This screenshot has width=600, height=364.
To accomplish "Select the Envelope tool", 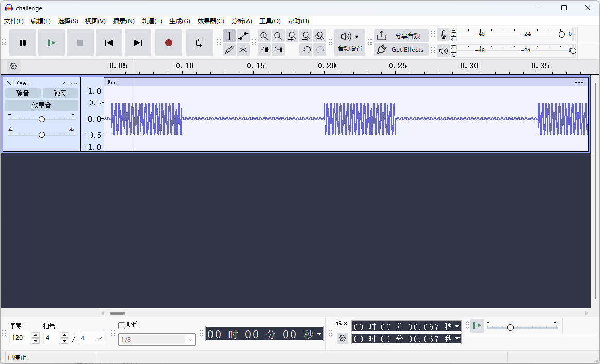I will [x=243, y=36].
